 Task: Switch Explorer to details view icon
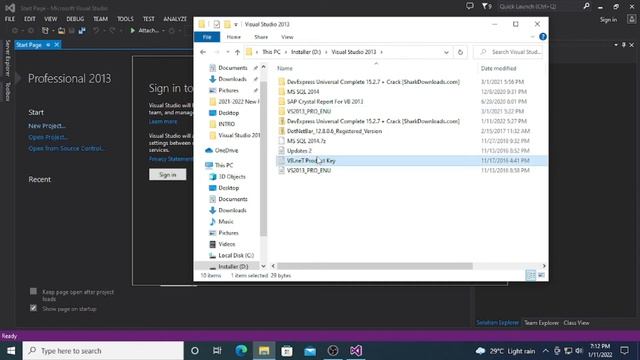531,276
